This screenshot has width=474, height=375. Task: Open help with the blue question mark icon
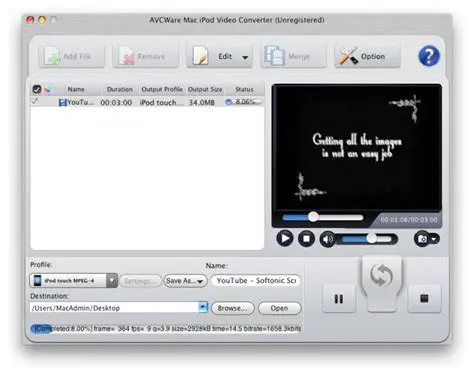coord(429,56)
